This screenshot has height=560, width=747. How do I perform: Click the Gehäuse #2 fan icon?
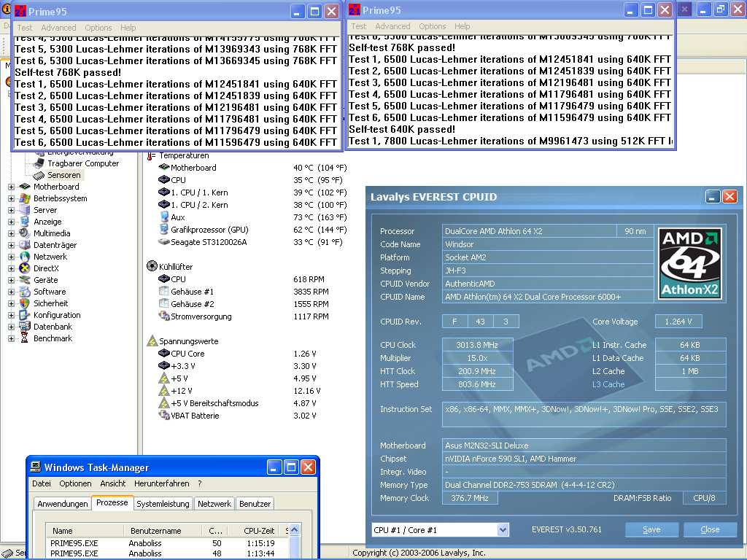pyautogui.click(x=164, y=303)
